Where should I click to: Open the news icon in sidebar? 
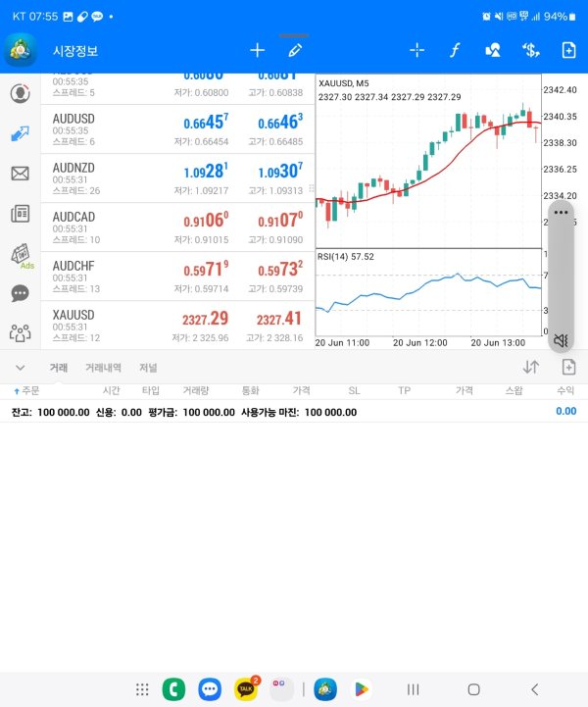pyautogui.click(x=20, y=213)
